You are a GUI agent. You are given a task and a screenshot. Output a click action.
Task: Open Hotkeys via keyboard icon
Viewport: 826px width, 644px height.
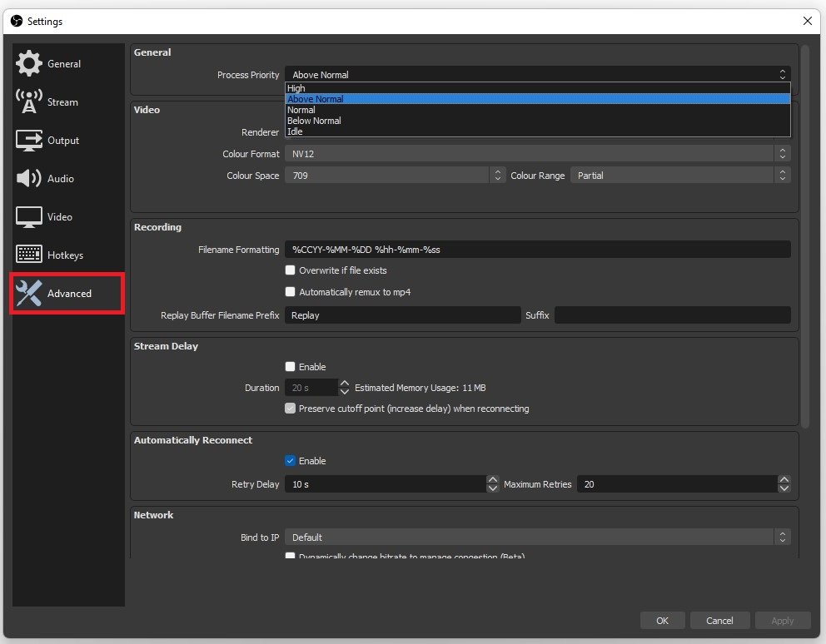tap(29, 255)
